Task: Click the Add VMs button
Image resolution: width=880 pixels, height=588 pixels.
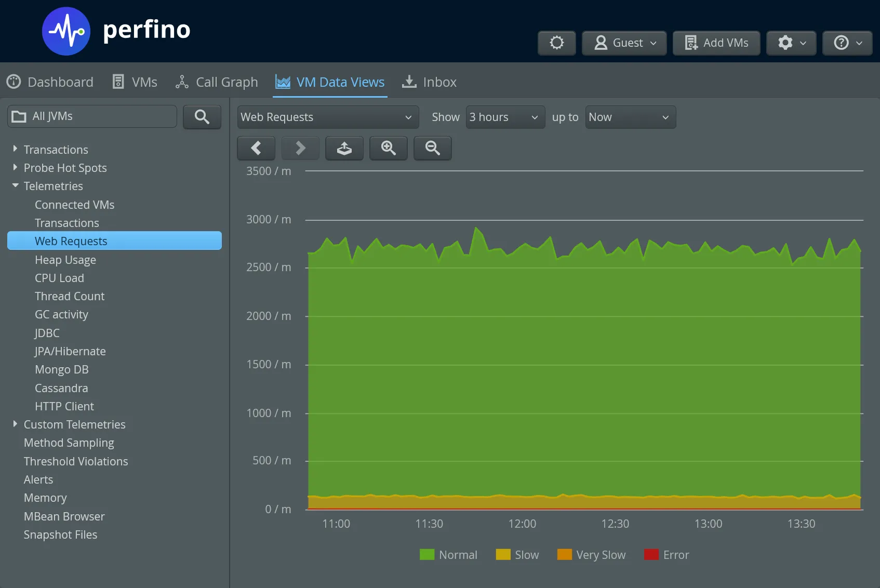Action: tap(716, 43)
